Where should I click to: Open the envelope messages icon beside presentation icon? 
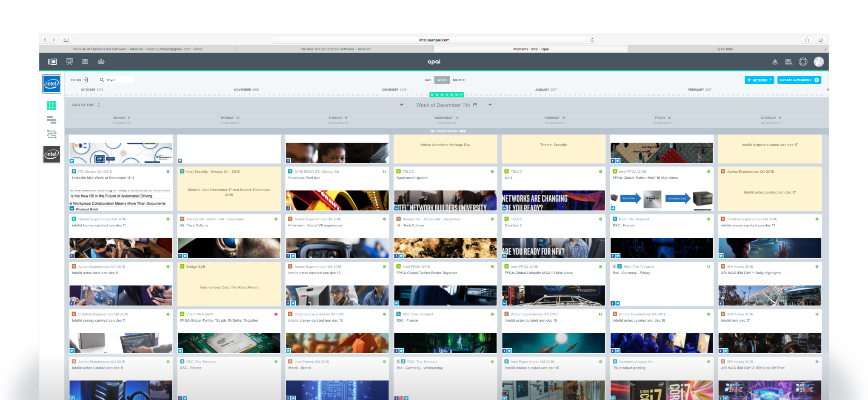coord(85,62)
